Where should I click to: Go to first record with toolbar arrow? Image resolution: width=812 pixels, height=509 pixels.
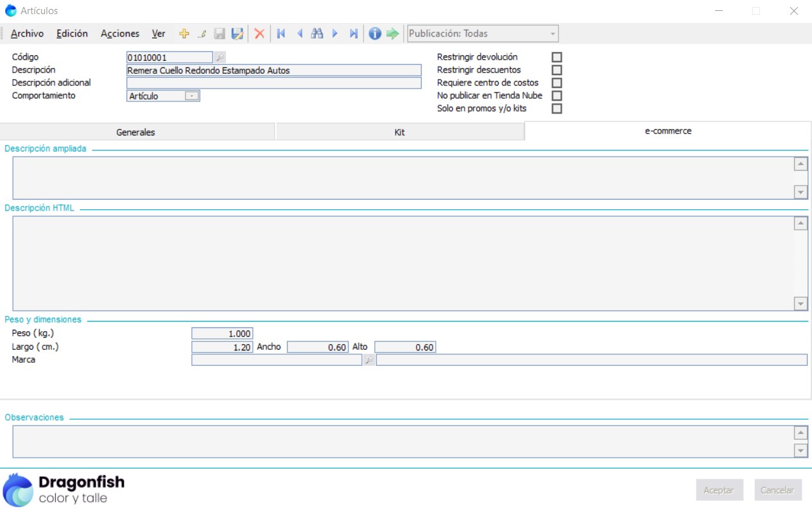pyautogui.click(x=281, y=34)
